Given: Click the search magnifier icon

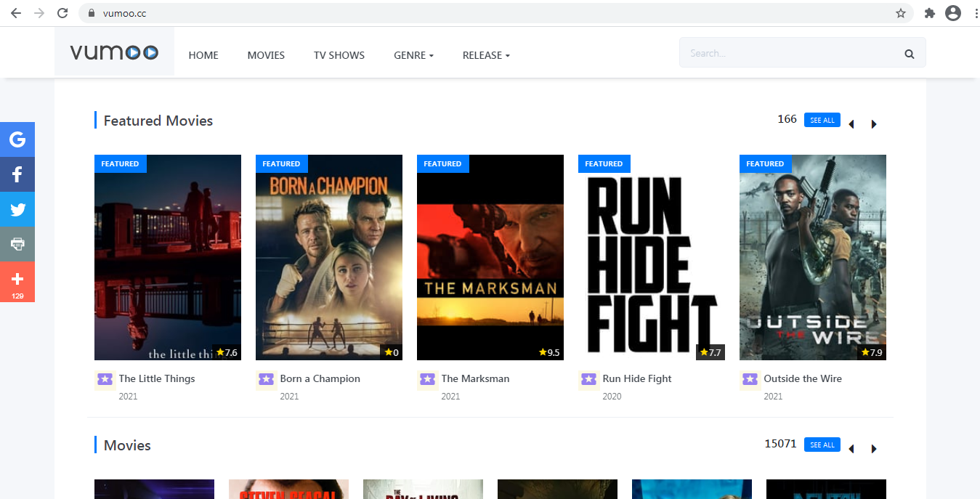Looking at the screenshot, I should click(x=910, y=54).
